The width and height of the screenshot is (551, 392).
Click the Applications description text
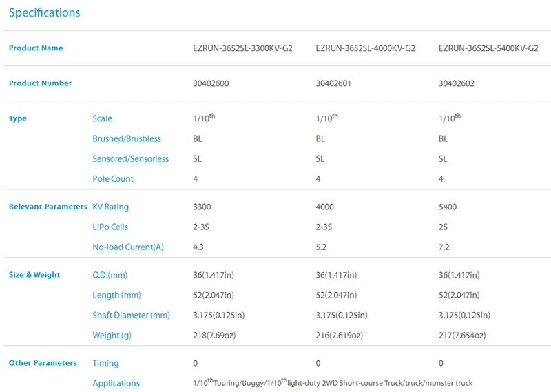point(333,382)
